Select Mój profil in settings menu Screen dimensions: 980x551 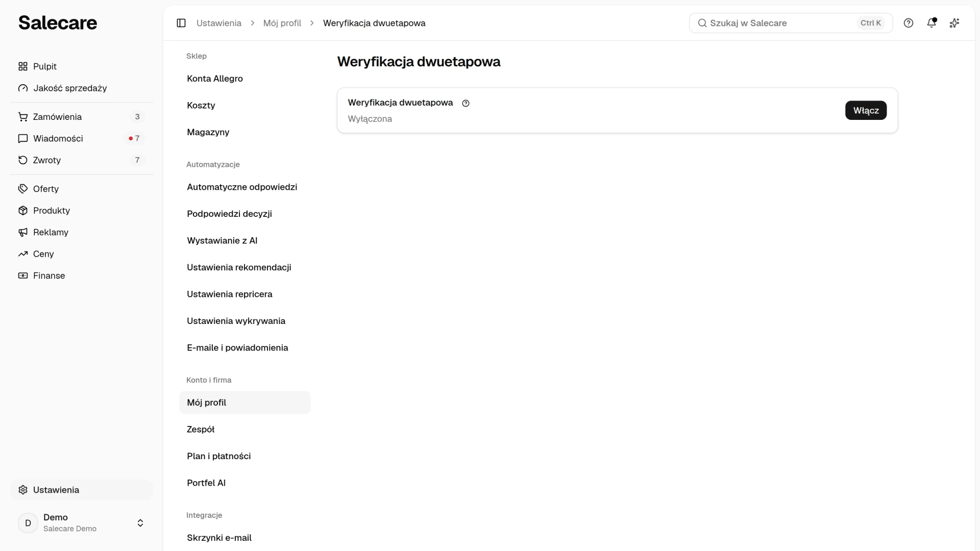click(245, 403)
